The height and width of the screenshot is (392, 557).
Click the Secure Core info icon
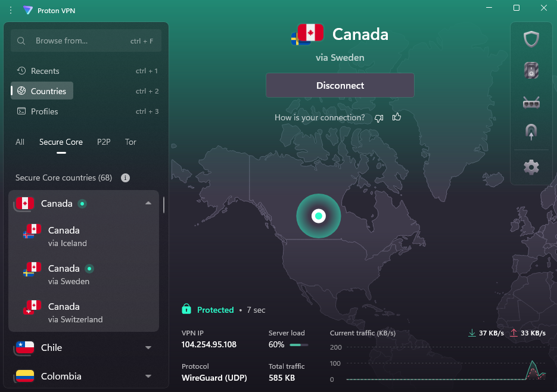[x=125, y=178]
